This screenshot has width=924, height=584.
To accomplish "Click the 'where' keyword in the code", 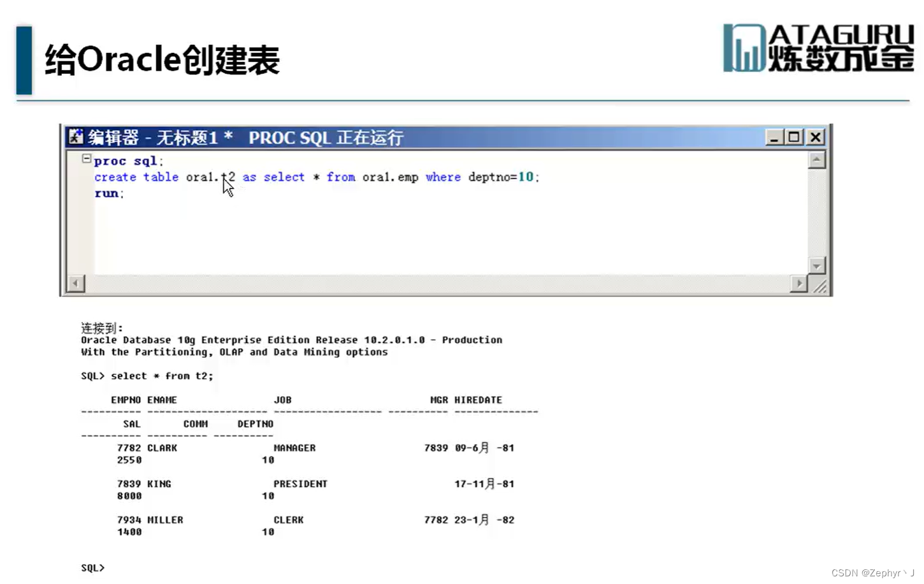I will pos(443,177).
